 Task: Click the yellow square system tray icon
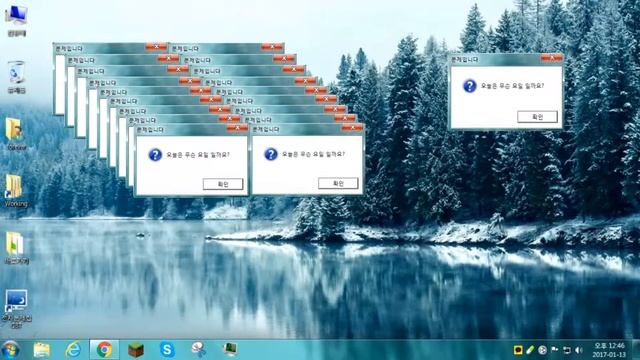(x=518, y=350)
